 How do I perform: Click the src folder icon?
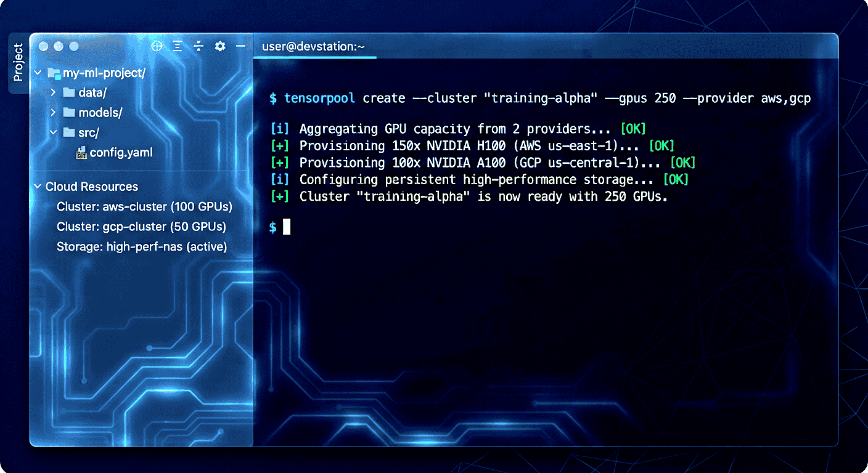pyautogui.click(x=69, y=132)
